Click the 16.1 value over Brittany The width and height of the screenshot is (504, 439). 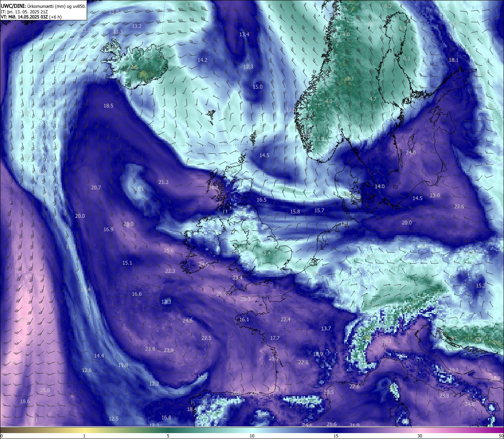click(x=244, y=320)
